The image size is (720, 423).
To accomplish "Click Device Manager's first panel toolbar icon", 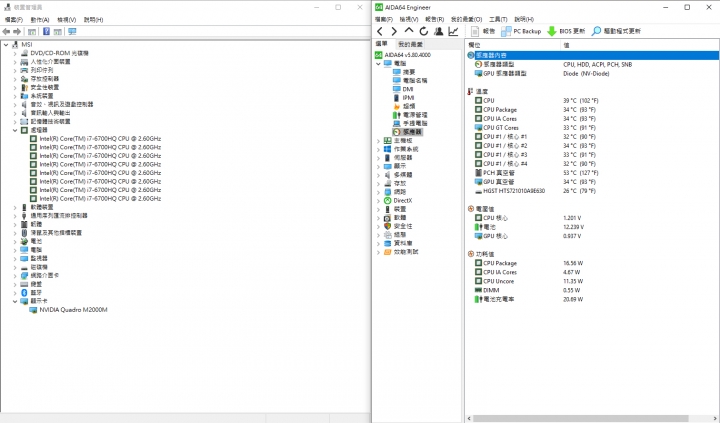I will coord(32,32).
